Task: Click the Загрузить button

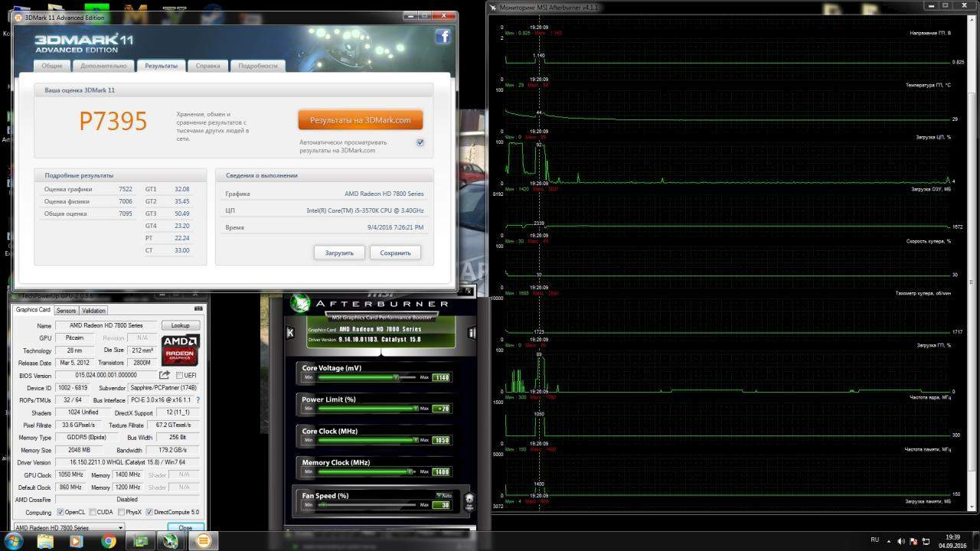Action: pyautogui.click(x=339, y=253)
